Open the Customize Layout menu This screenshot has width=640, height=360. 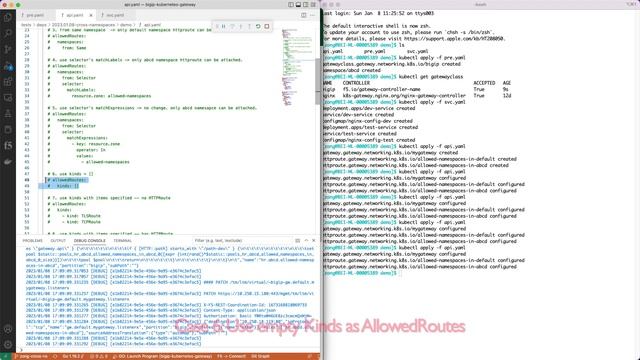click(313, 4)
